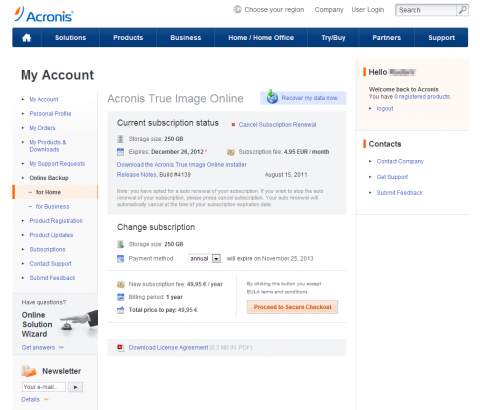Click the New subscription fee icon

click(x=120, y=284)
